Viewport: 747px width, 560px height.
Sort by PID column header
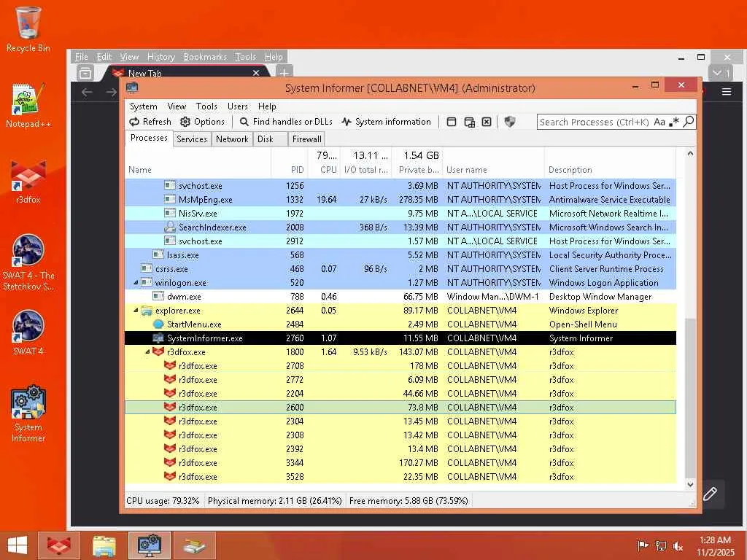click(289, 163)
